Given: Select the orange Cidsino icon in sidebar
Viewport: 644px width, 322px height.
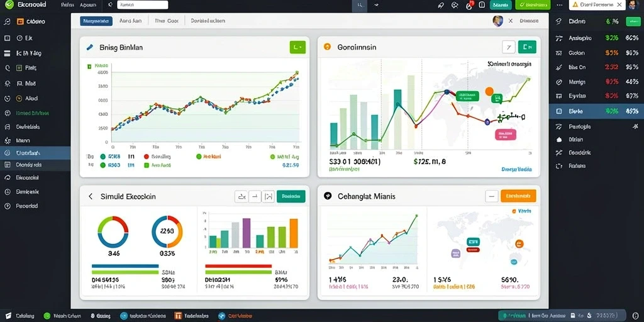Looking at the screenshot, I should (x=19, y=21).
